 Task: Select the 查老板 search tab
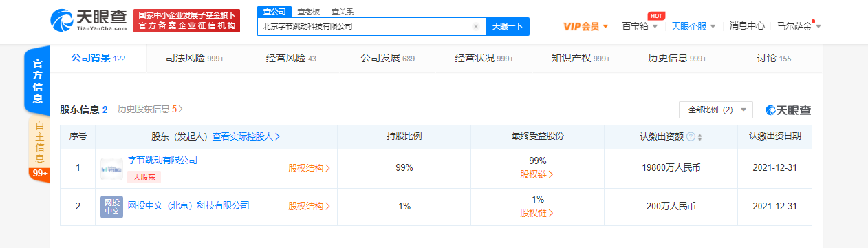[x=308, y=12]
